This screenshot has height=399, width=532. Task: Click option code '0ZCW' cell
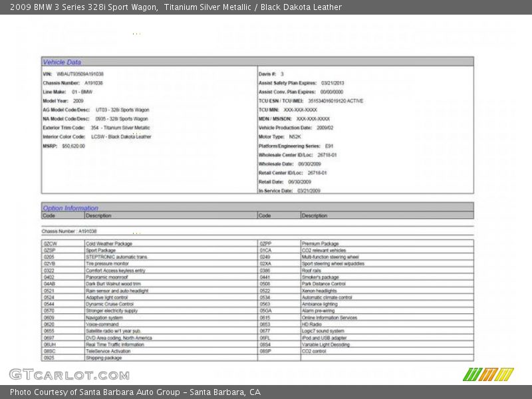pos(63,243)
